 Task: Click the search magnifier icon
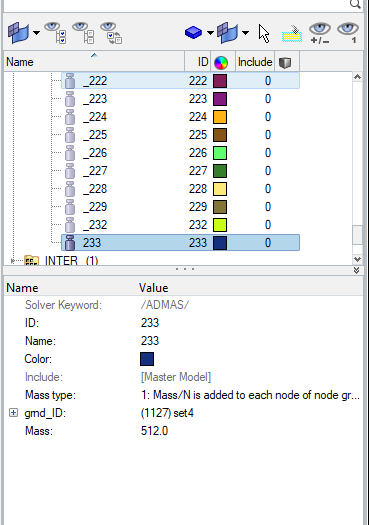pos(355,4)
